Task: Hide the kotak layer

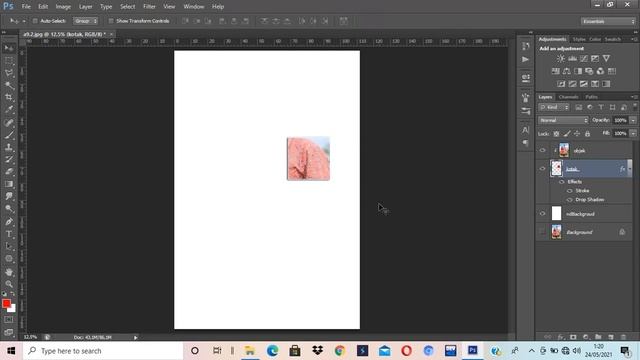Action: pos(542,169)
